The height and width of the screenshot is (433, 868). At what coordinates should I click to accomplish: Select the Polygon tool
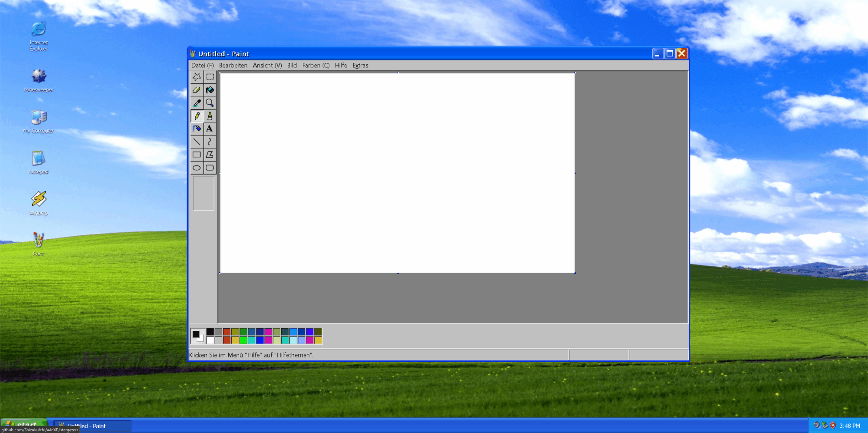(210, 155)
